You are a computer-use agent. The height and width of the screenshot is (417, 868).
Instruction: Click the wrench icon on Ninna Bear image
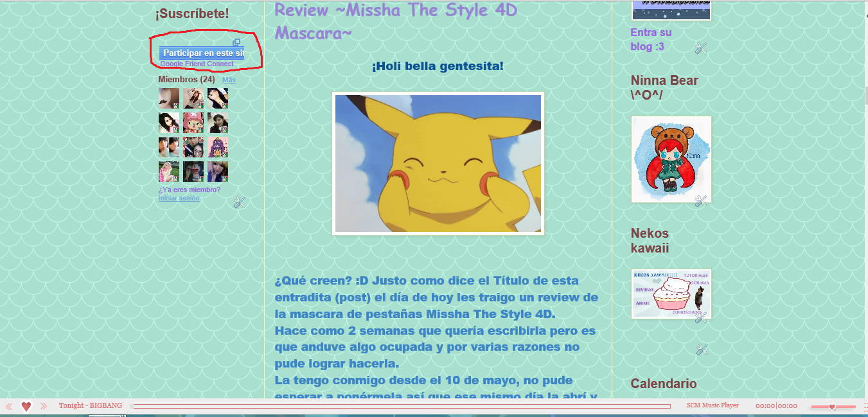(x=701, y=200)
